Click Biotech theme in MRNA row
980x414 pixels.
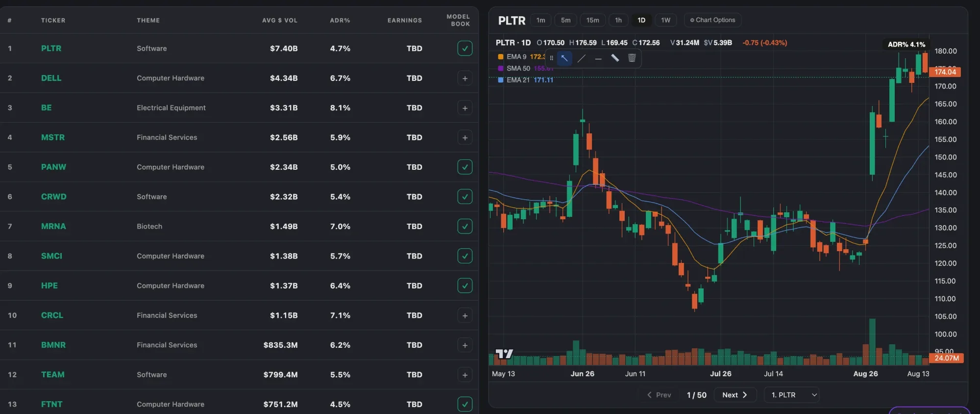(149, 227)
